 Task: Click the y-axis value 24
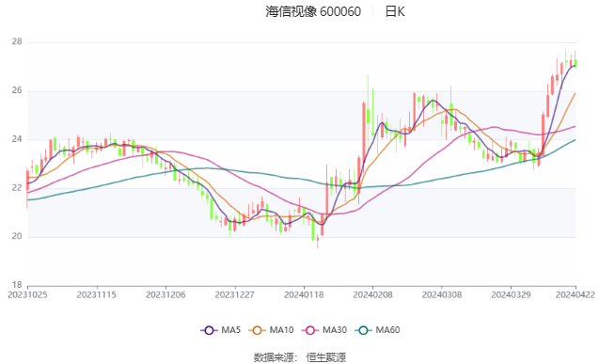[17, 139]
